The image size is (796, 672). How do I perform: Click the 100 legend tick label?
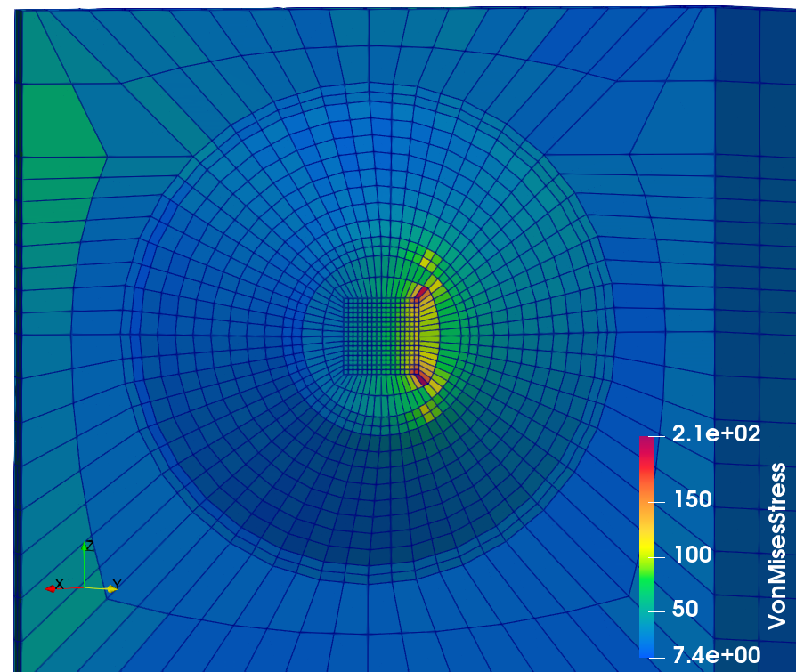[x=693, y=555]
